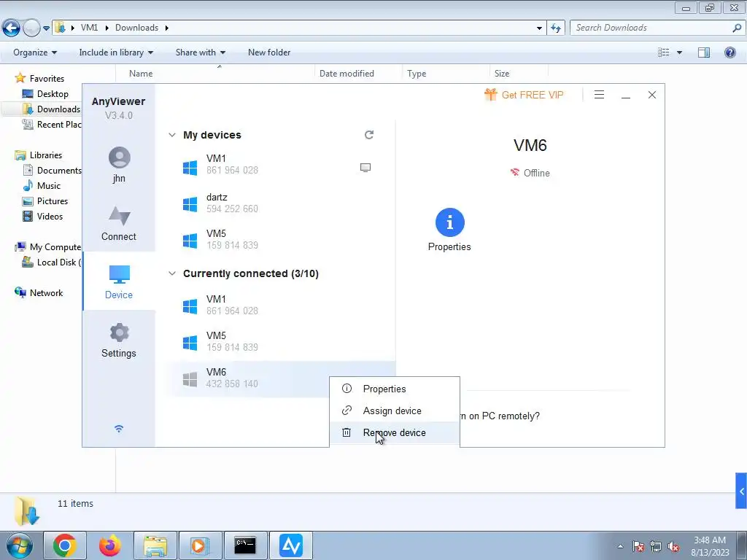Open Music library in navigation pane

tap(42, 186)
